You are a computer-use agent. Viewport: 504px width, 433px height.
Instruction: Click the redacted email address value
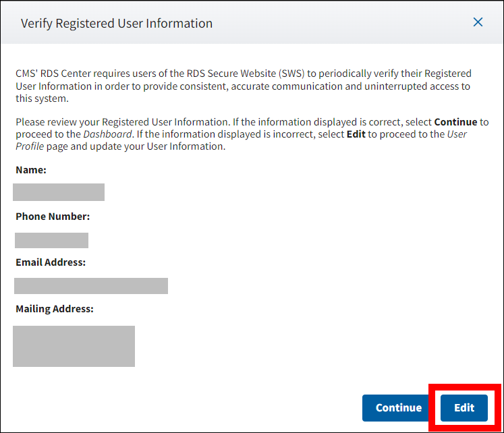pyautogui.click(x=91, y=286)
